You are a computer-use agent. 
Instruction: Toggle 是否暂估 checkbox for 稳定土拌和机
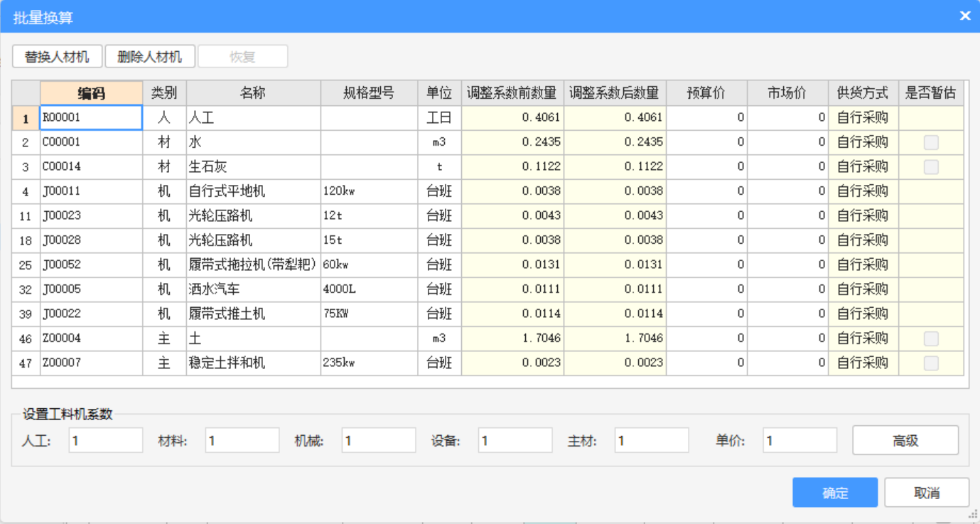[930, 363]
